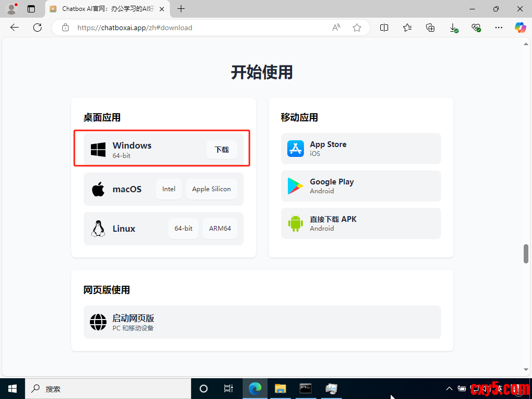
Task: Click the 移动应用 heading text
Action: pos(300,118)
